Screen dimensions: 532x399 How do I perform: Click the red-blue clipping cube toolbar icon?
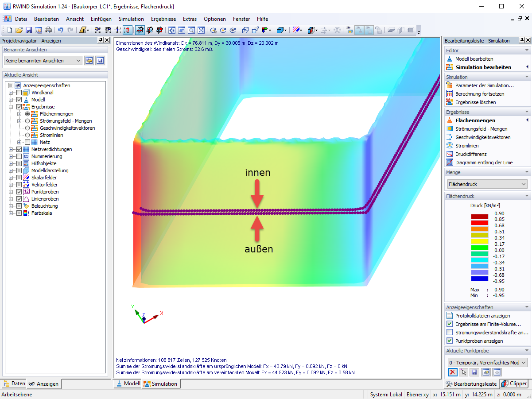tap(311, 30)
